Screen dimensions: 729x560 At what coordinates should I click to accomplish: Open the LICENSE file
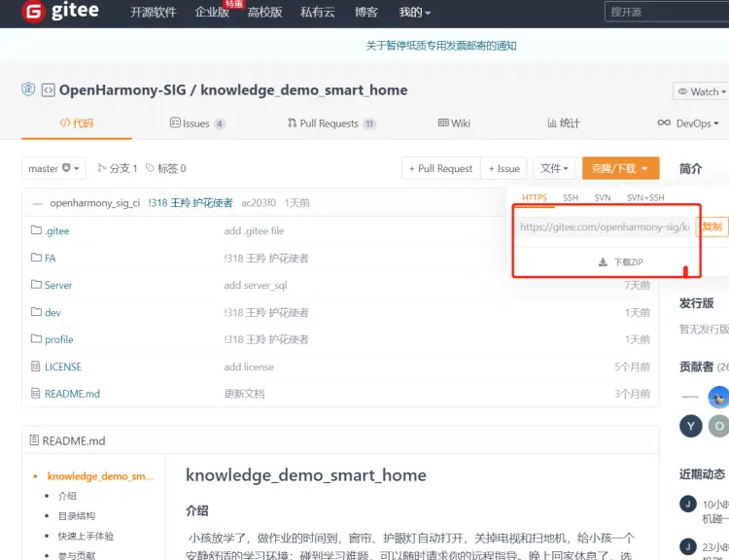coord(63,367)
